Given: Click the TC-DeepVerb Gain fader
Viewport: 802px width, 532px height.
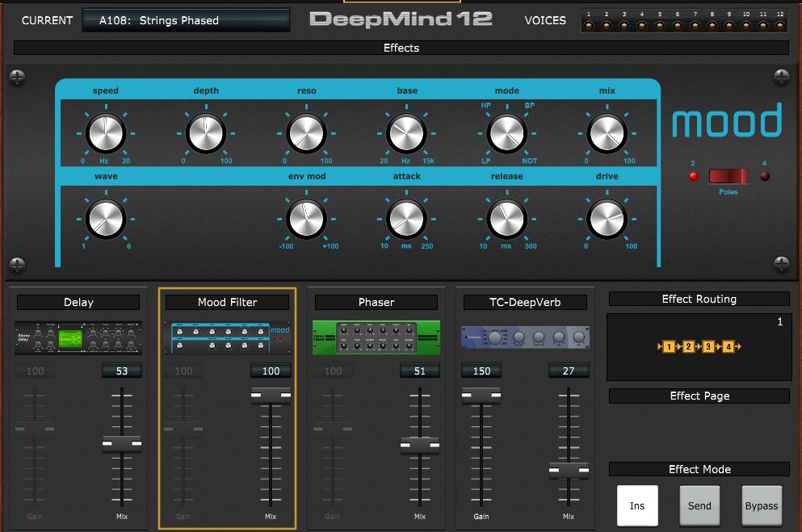Looking at the screenshot, I should coord(481,396).
